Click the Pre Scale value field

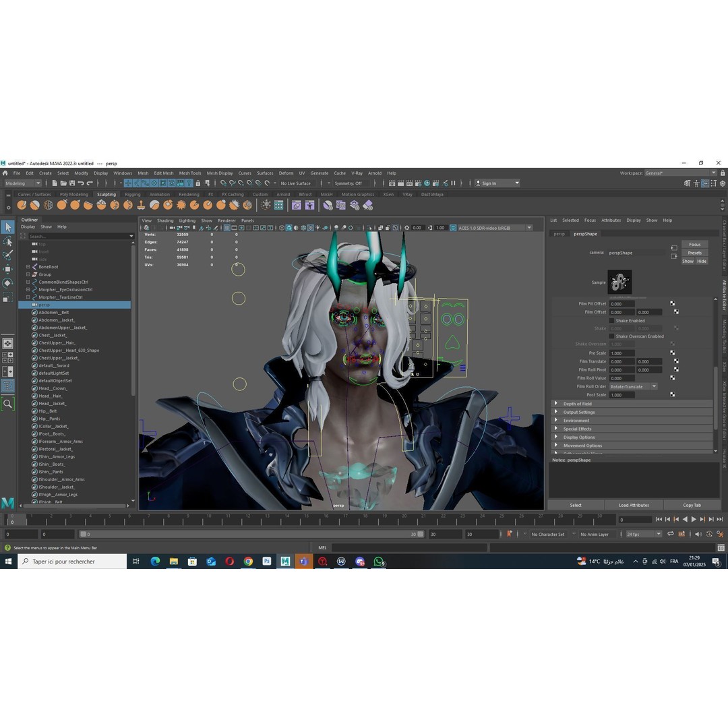tap(621, 353)
